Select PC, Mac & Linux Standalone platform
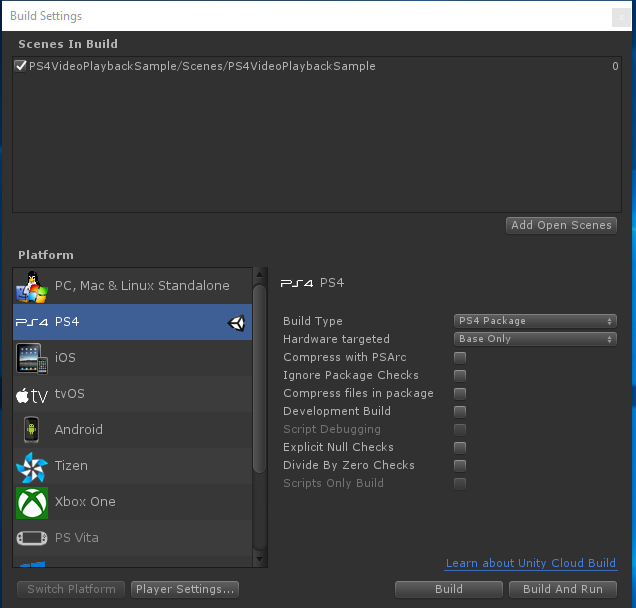Viewport: 636px width, 608px height. pos(132,286)
